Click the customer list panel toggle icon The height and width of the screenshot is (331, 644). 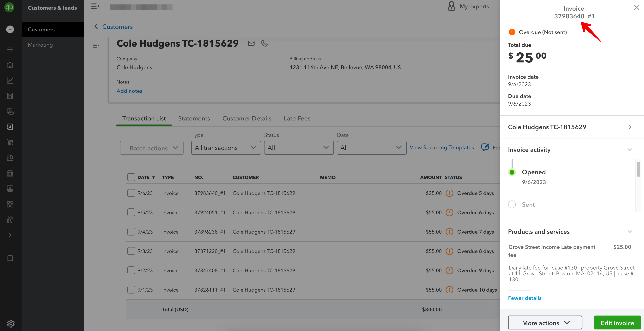(96, 45)
